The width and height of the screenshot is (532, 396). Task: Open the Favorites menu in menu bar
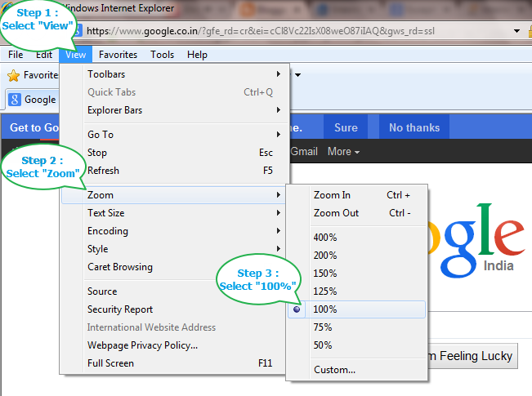(x=118, y=55)
